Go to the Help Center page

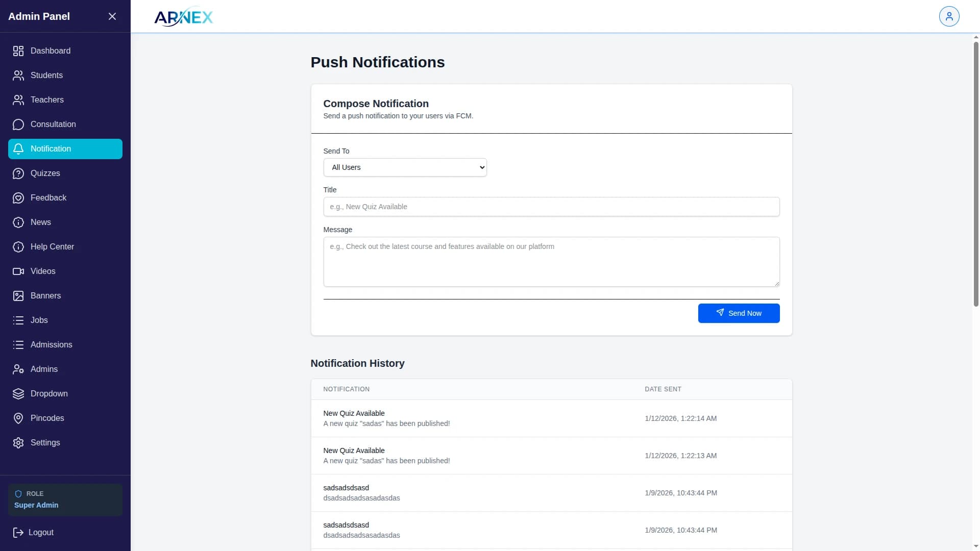click(52, 247)
